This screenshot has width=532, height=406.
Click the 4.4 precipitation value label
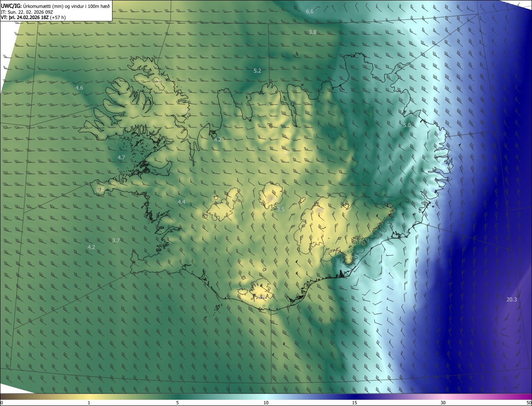[182, 202]
